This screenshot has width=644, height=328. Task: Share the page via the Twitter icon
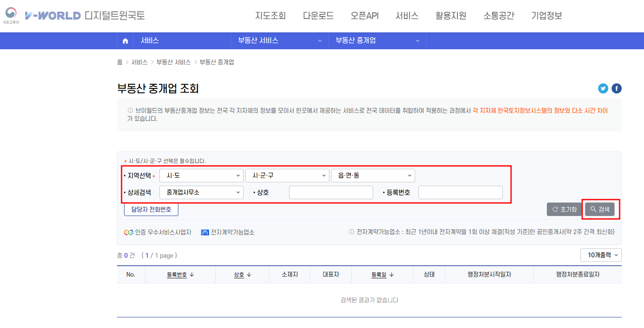point(603,88)
